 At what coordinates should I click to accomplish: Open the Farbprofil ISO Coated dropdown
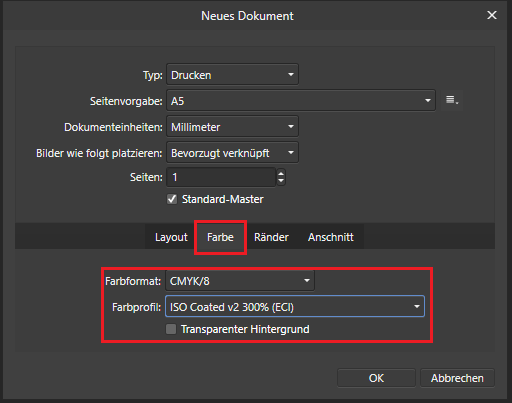295,306
